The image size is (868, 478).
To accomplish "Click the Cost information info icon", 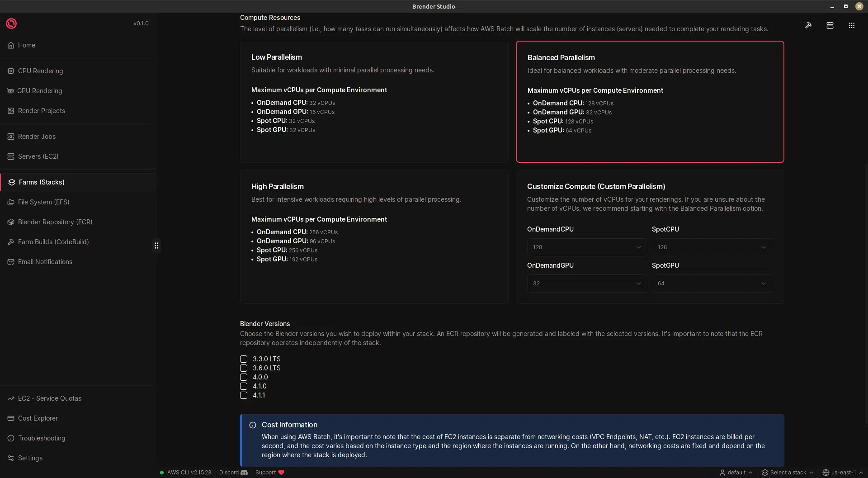I will (x=253, y=425).
